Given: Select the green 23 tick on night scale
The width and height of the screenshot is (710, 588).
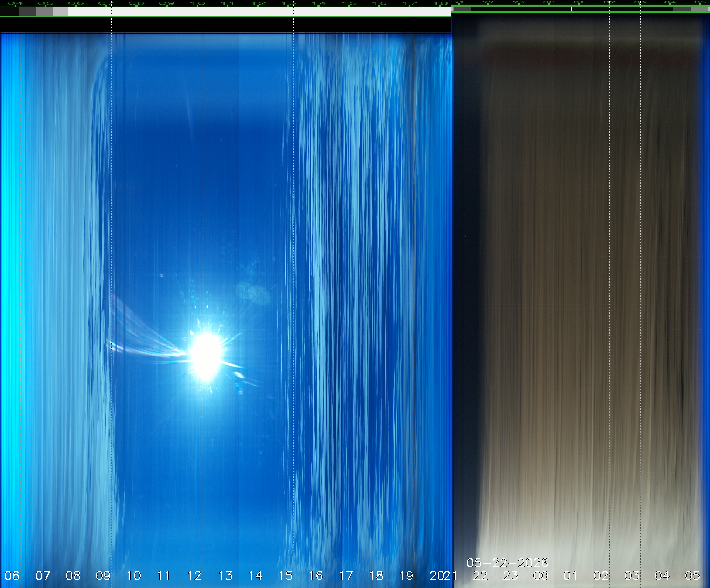Looking at the screenshot, I should [518, 2].
